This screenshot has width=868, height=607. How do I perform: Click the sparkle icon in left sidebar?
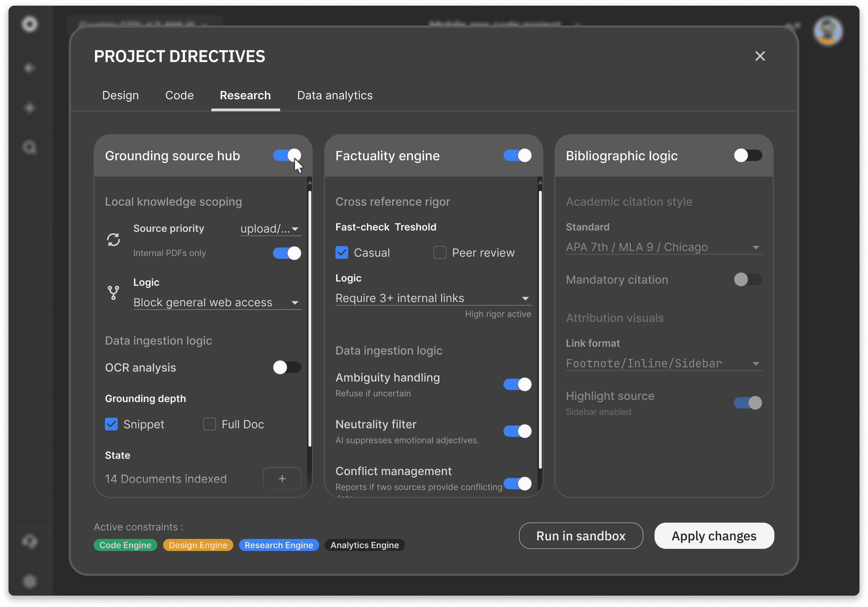29,108
